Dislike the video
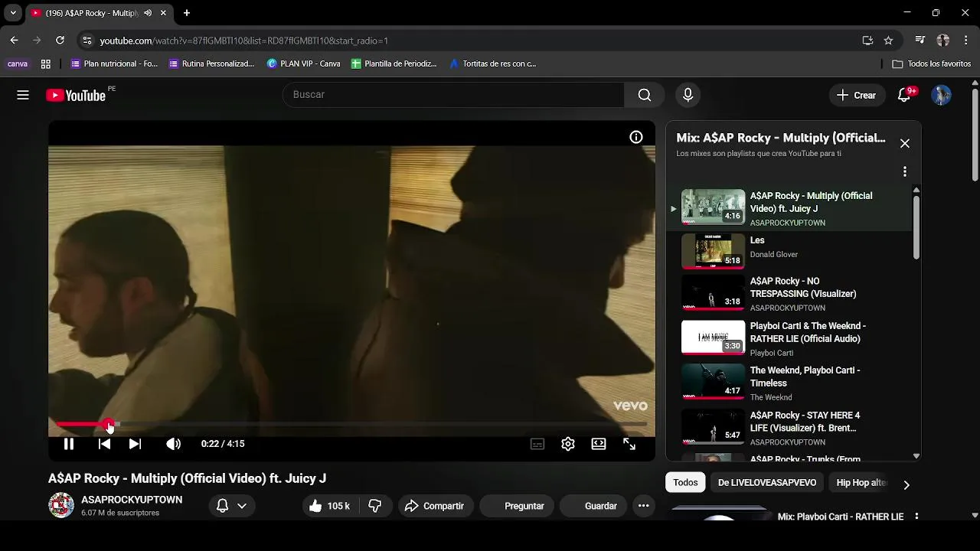The image size is (980, 551). [x=375, y=506]
